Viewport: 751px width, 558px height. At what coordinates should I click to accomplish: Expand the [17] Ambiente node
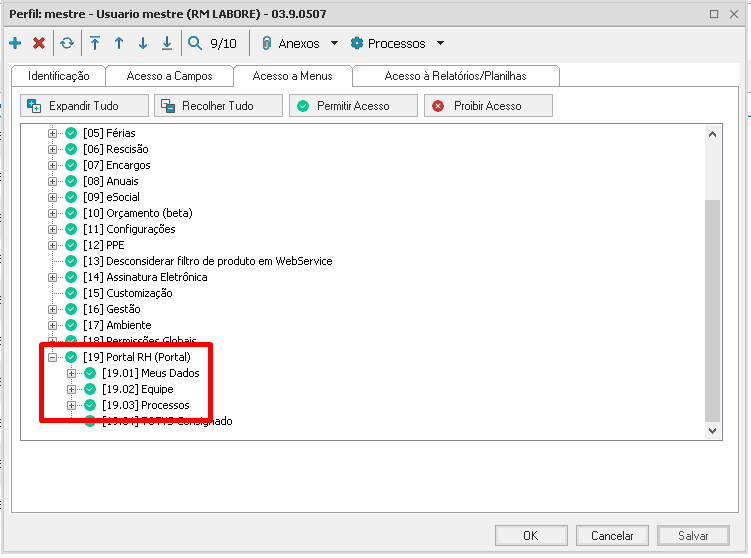click(52, 325)
